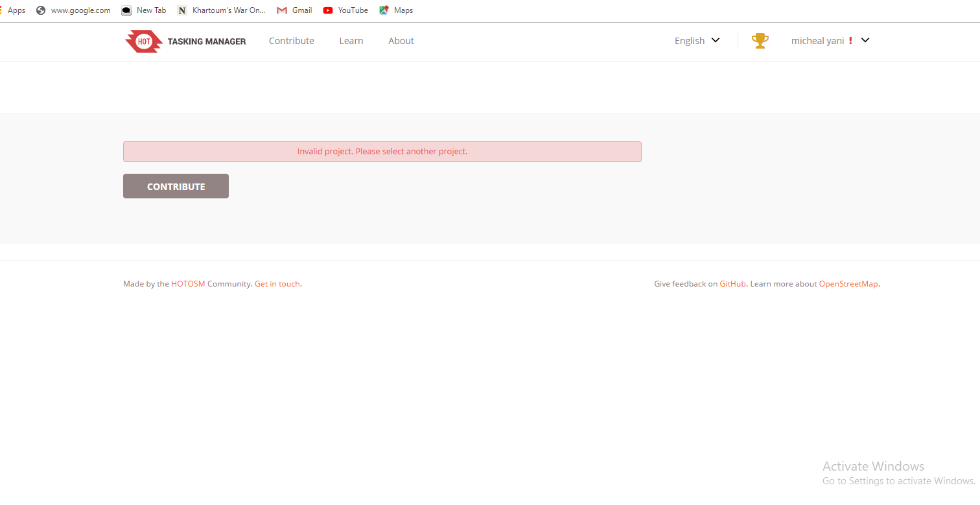Click the TASKING MANAGER title text
980x505 pixels.
(x=207, y=41)
